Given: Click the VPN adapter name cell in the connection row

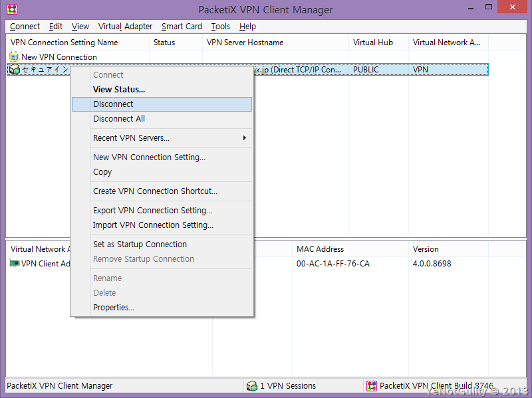Looking at the screenshot, I should (420, 70).
